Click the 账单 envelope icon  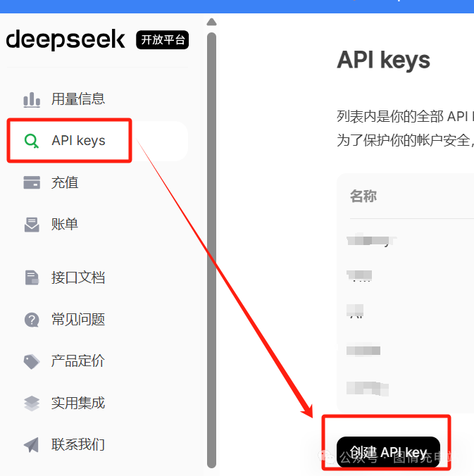pyautogui.click(x=32, y=225)
